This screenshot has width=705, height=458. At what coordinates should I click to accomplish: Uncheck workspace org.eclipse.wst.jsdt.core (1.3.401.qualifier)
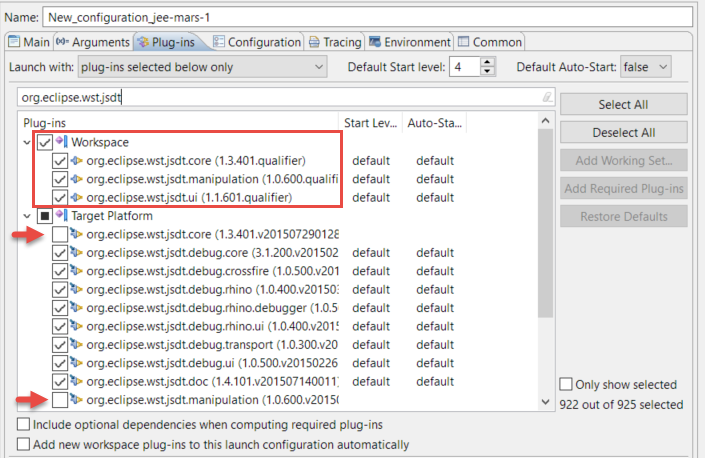pos(60,161)
